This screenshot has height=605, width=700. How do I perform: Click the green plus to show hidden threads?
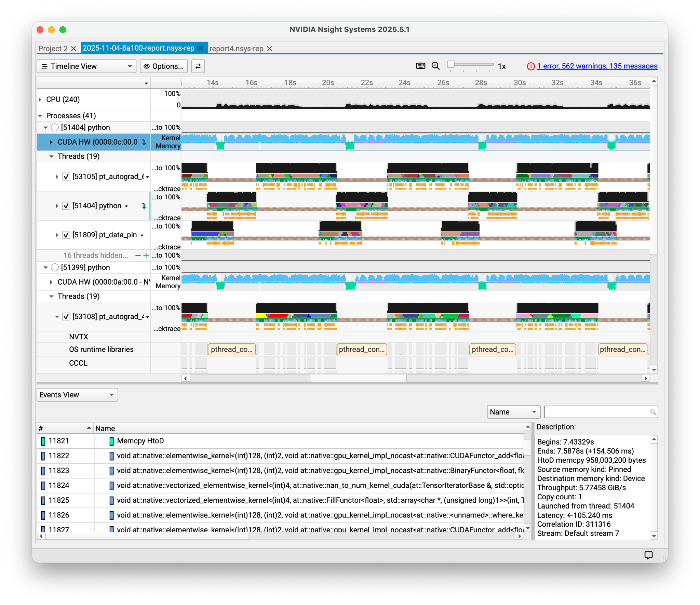point(146,255)
